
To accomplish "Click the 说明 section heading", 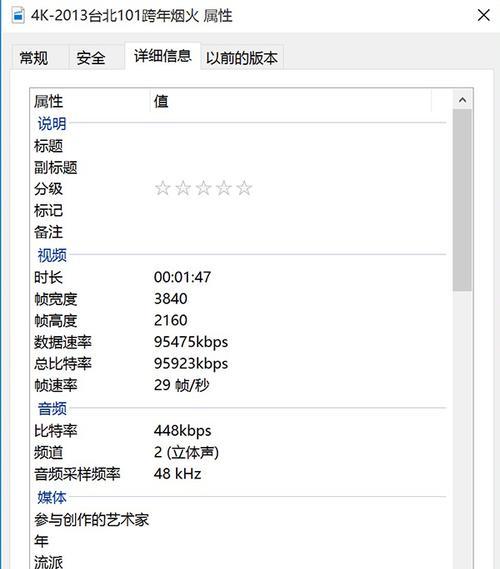I will pos(52,124).
